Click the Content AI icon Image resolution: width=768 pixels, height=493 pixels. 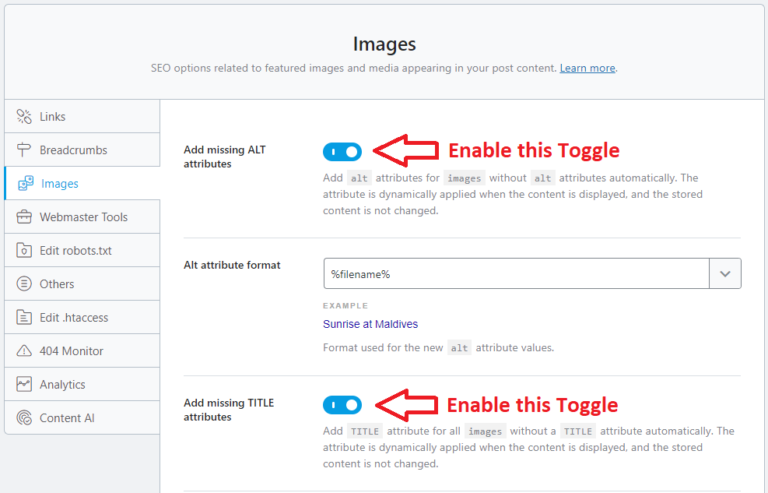[25, 418]
